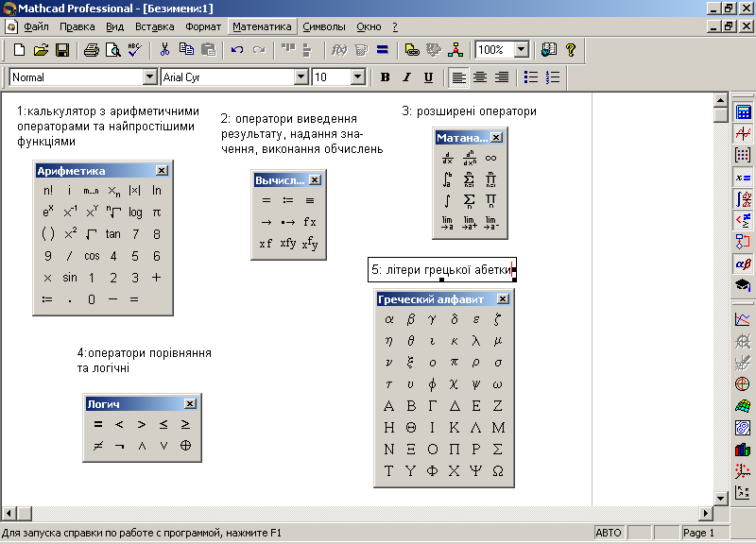Open the Graph palette in side toolbar

743,133
